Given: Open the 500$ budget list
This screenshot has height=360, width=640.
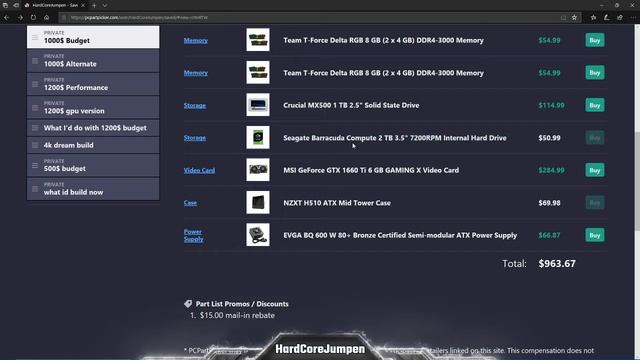Looking at the screenshot, I should (93, 165).
